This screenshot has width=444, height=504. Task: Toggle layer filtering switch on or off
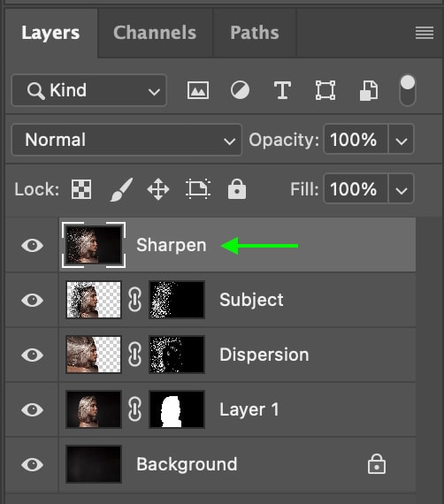click(408, 90)
